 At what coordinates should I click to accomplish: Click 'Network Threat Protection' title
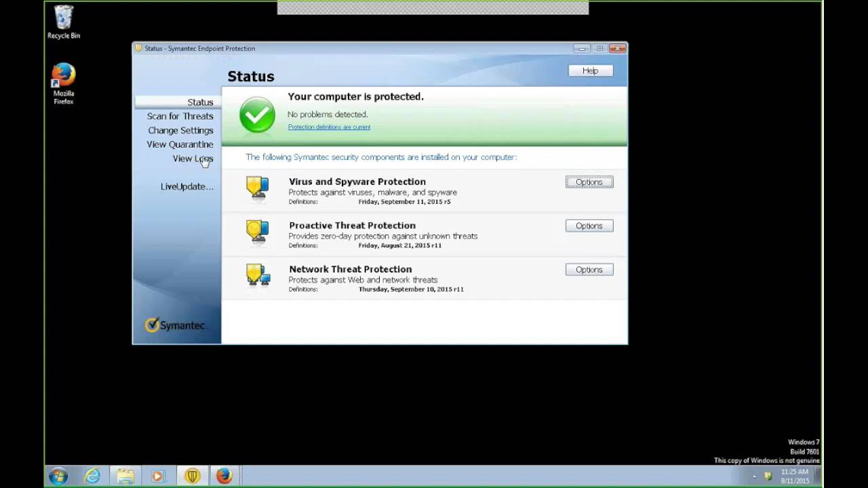pyautogui.click(x=350, y=269)
